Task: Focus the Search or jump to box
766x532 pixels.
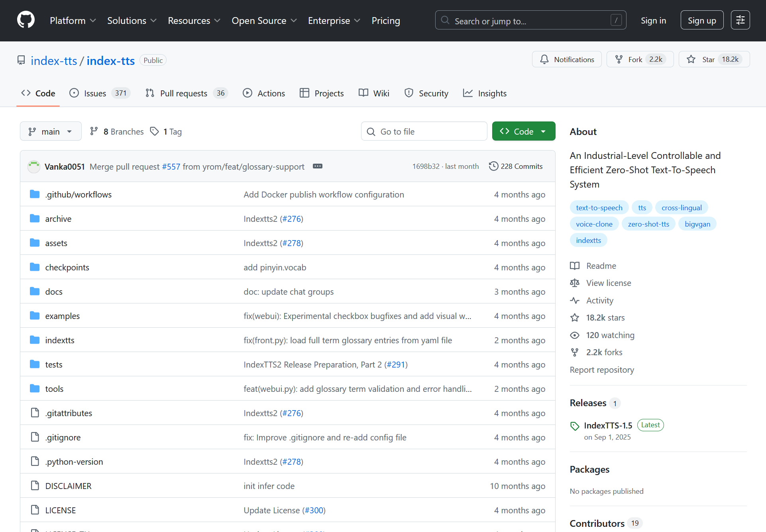Action: click(530, 21)
